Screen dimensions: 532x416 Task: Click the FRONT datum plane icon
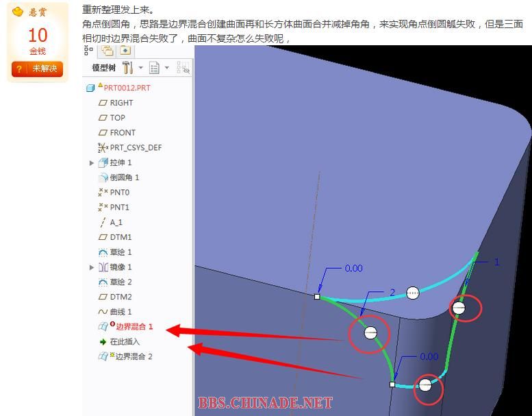pyautogui.click(x=103, y=133)
